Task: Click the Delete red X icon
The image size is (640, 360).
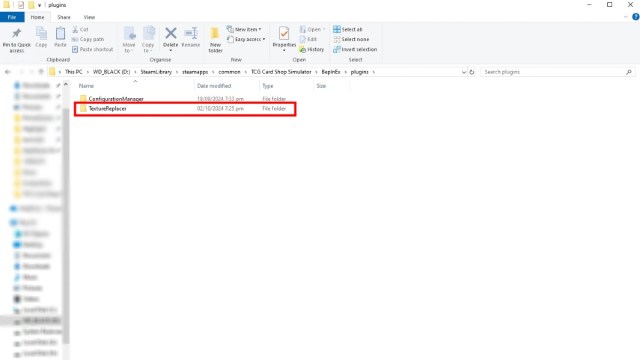Action: pos(171,33)
